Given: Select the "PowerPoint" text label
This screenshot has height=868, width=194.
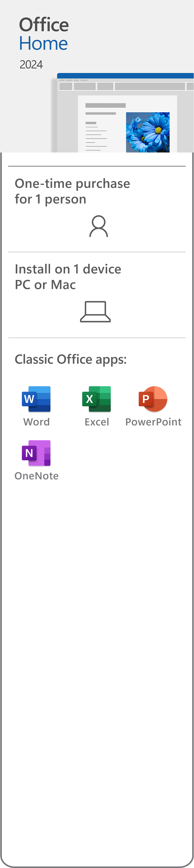Looking at the screenshot, I should pos(153,422).
